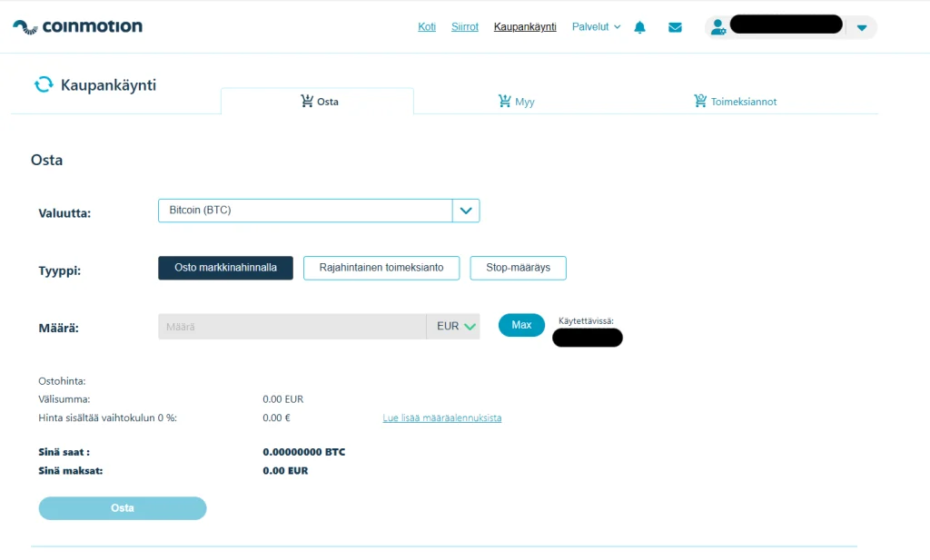Select the Rajahintainen toimeksianto order type
930x560 pixels.
pyautogui.click(x=381, y=268)
